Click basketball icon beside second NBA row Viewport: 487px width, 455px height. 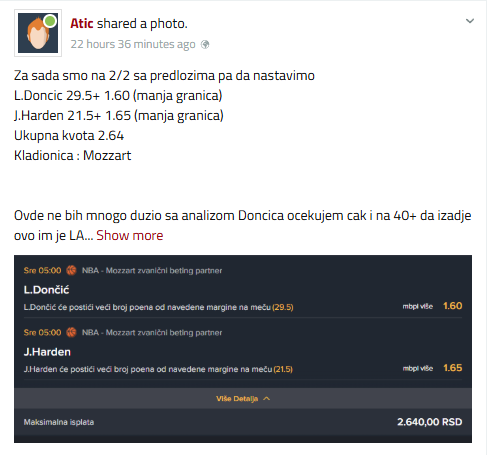(71, 332)
